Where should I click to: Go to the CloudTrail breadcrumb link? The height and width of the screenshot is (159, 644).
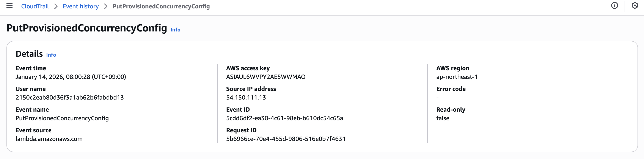35,6
